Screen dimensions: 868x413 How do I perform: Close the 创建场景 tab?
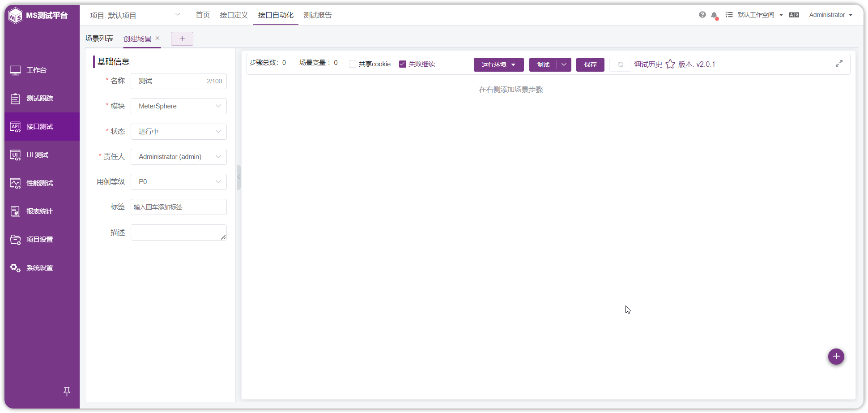coord(157,38)
